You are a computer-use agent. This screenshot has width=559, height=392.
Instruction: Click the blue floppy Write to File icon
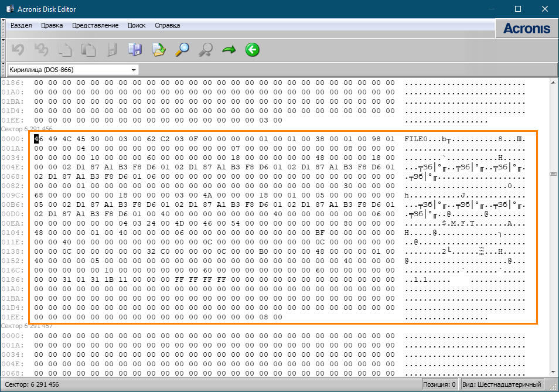[x=135, y=50]
